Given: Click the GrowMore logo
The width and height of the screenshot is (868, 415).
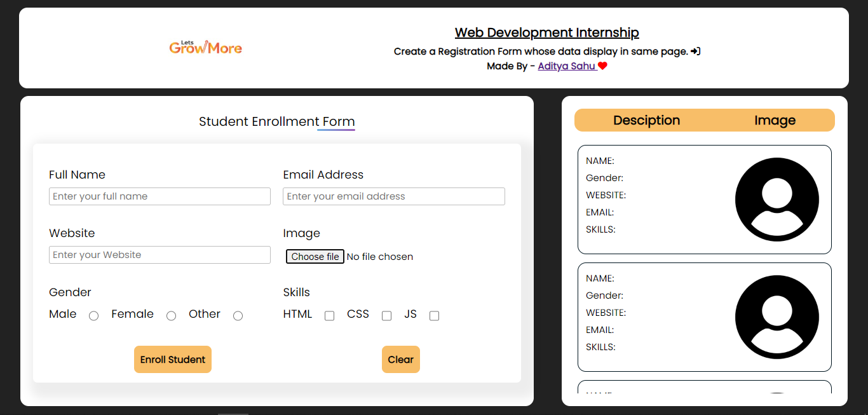Looking at the screenshot, I should click(205, 46).
